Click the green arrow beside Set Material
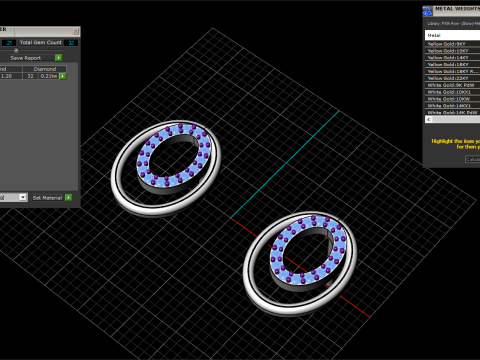 pos(69,198)
